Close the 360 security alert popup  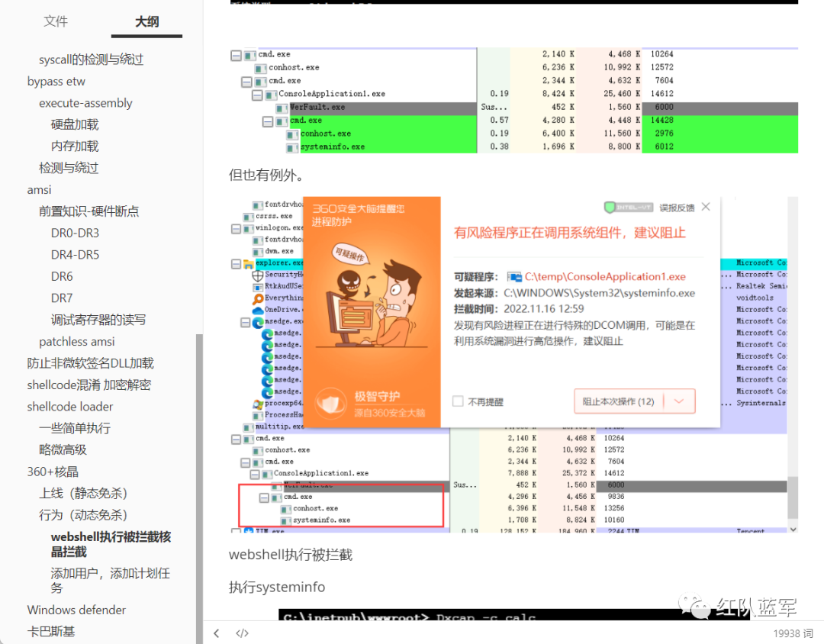tap(706, 207)
